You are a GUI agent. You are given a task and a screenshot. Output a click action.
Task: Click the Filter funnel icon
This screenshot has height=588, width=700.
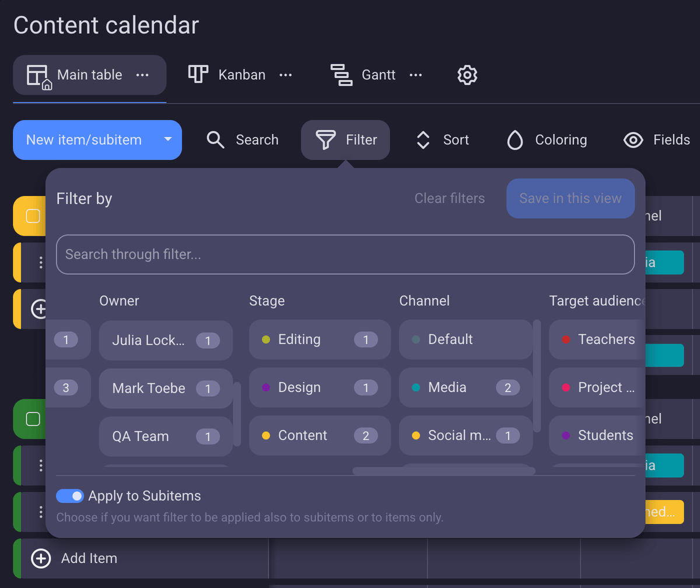pos(325,140)
